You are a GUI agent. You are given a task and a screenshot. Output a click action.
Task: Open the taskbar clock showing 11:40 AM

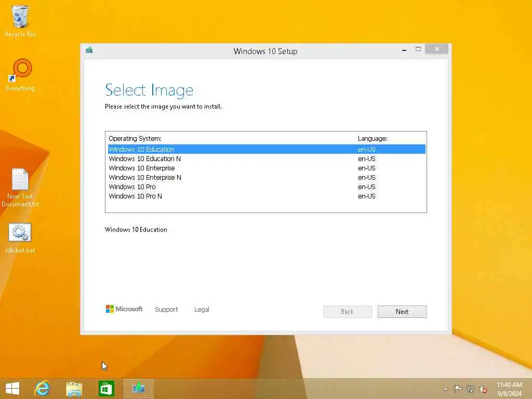pyautogui.click(x=509, y=389)
